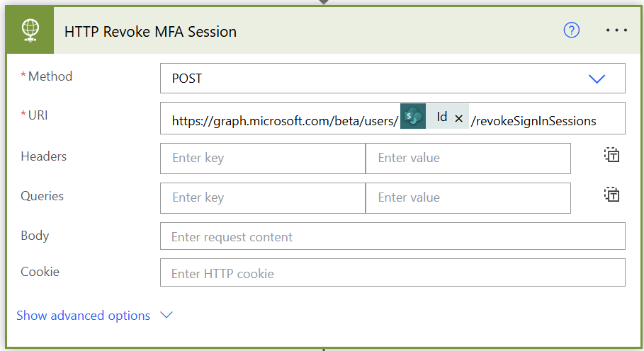Click the HTTP globe connector icon
Screen dimensions: 644x351
pyautogui.click(x=30, y=30)
